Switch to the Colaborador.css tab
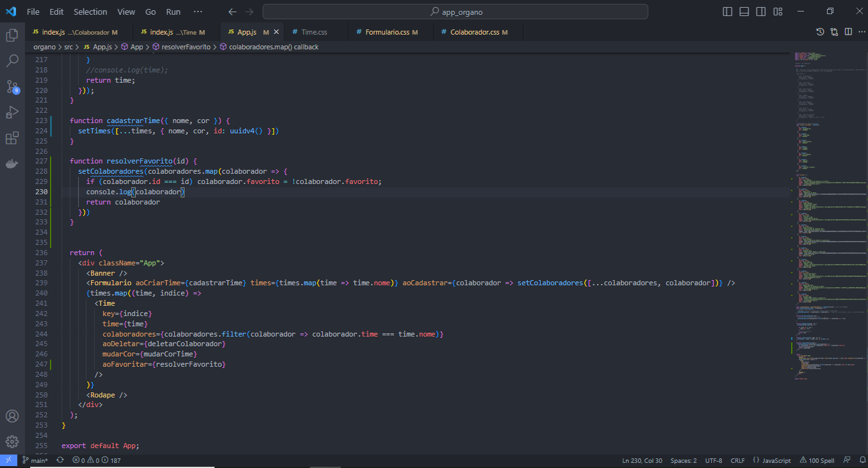The width and height of the screenshot is (868, 468). click(478, 32)
